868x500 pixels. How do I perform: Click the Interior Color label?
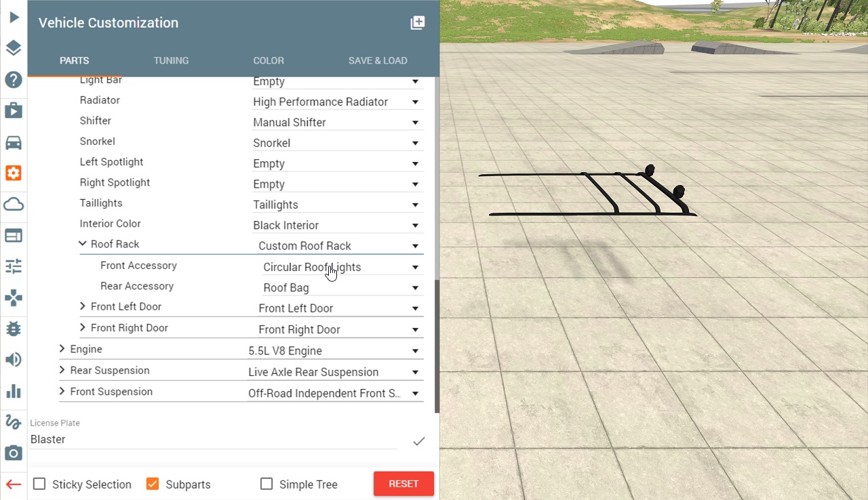111,224
